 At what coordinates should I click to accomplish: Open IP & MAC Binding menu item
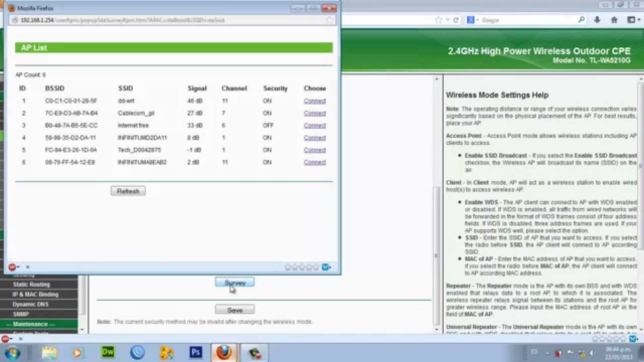(x=35, y=294)
